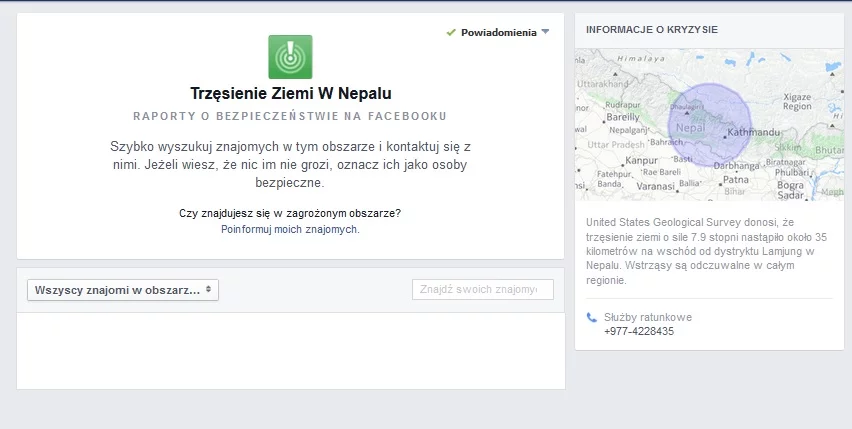
Task: Click the Służby ratunkowe label
Action: tap(648, 317)
